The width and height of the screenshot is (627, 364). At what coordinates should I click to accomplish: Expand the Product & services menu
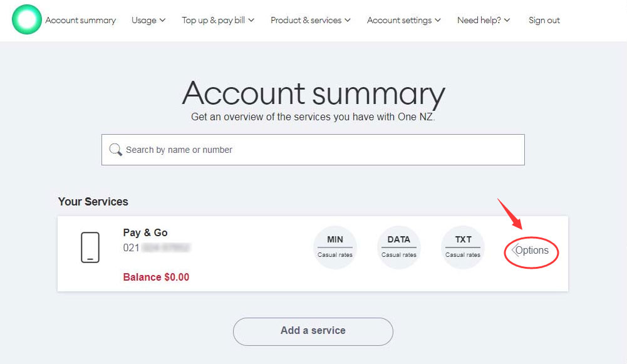(310, 20)
